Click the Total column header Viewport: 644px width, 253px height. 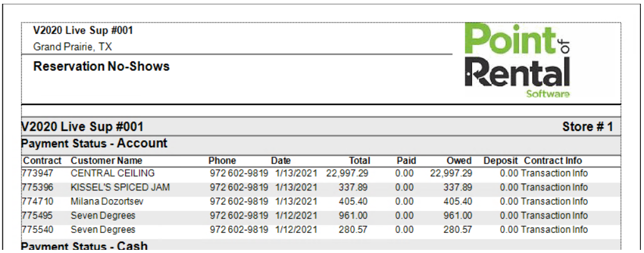[x=359, y=161]
